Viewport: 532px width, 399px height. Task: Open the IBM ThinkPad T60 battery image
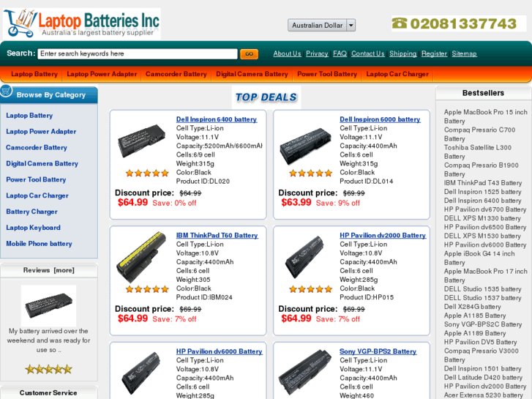[x=141, y=257]
